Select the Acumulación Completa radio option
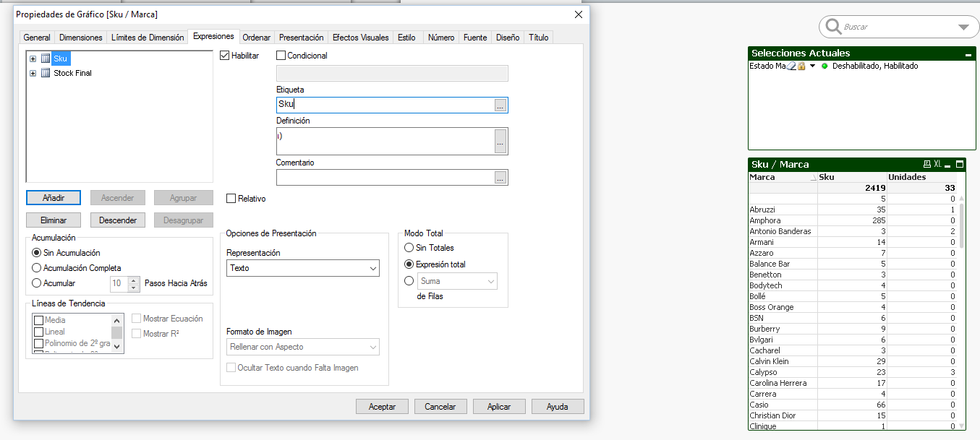980x440 pixels. coord(37,268)
